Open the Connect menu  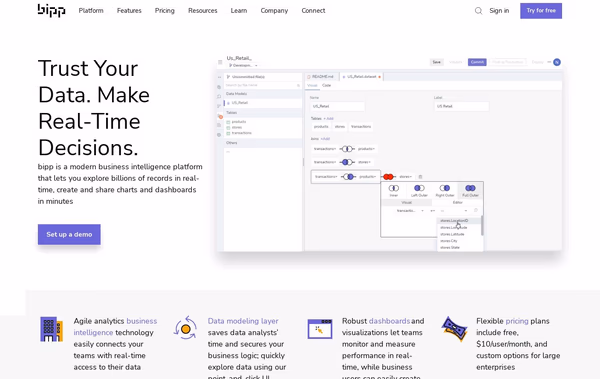coord(313,11)
